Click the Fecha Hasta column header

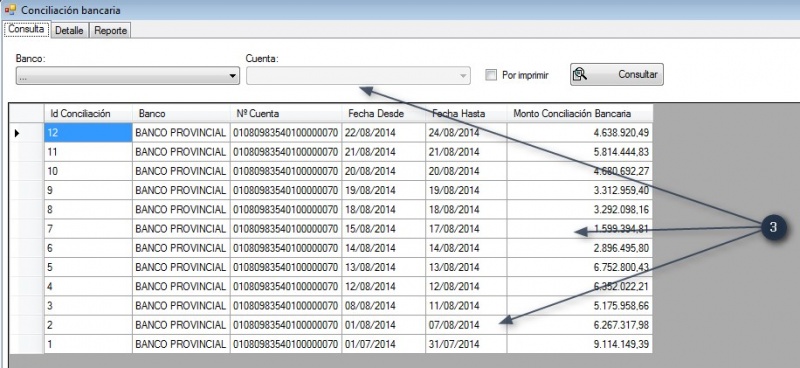(x=466, y=113)
